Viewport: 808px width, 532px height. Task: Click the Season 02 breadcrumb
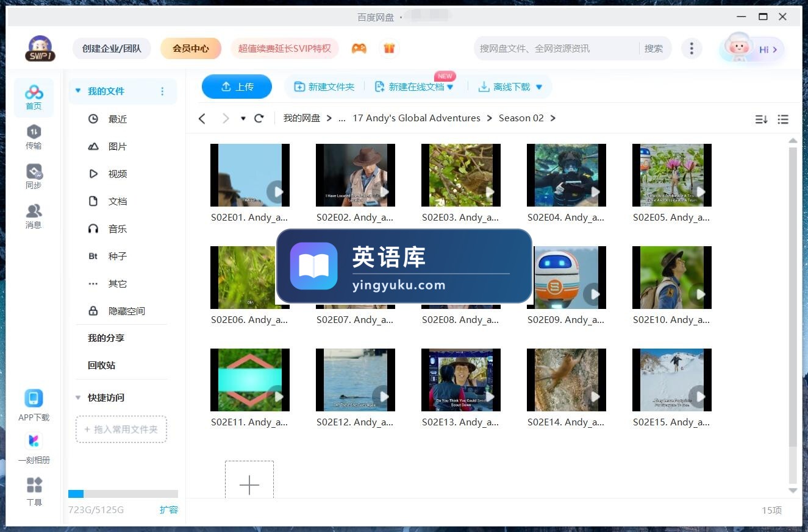pyautogui.click(x=521, y=118)
